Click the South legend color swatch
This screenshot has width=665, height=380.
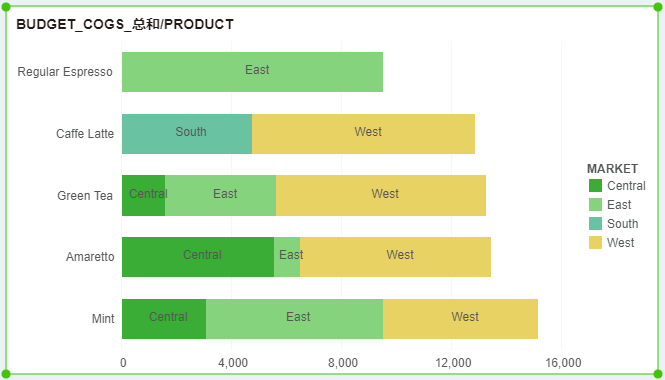click(x=595, y=224)
